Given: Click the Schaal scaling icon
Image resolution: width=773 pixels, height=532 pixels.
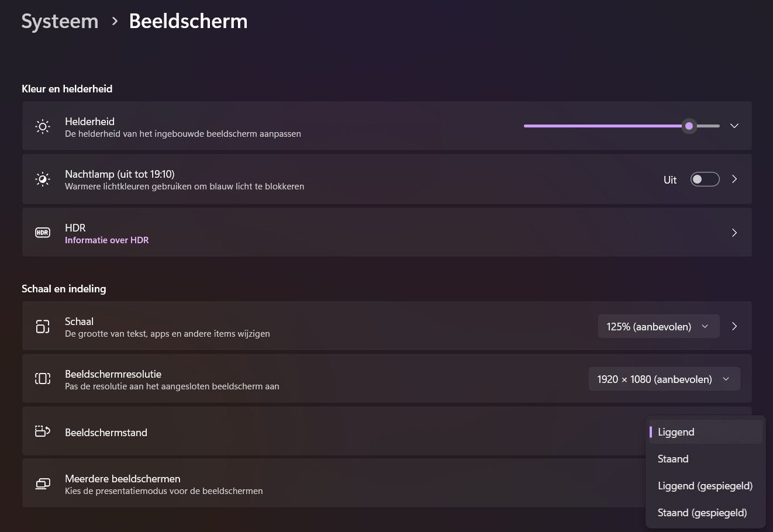Looking at the screenshot, I should 43,326.
